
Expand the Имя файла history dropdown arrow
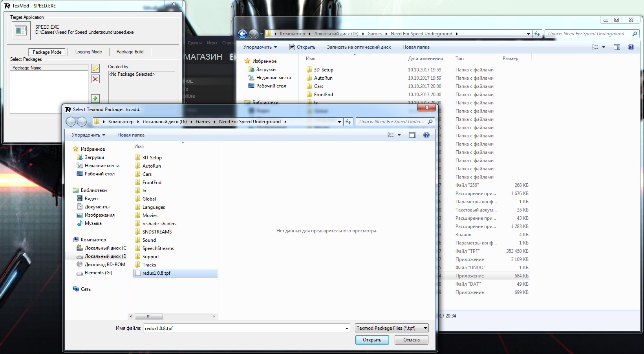tap(346, 328)
